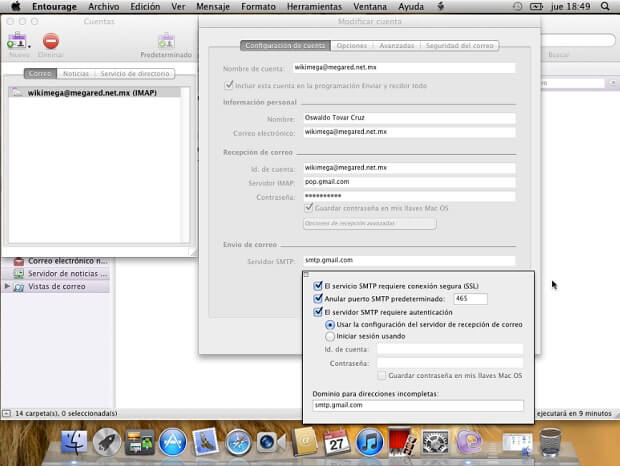Screen dimensions: 620x466
Task: Click the Servidor IMAP field showing pop.gmail.com
Action: point(409,182)
